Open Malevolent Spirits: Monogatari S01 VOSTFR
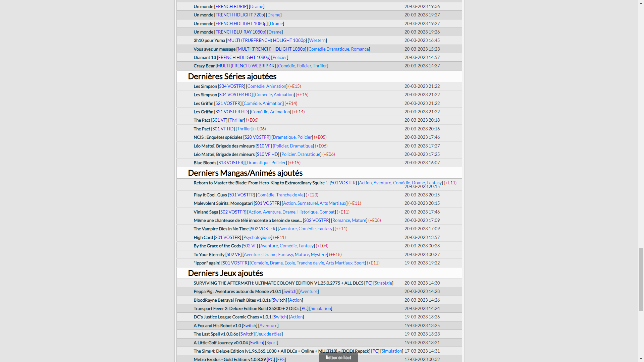 (x=267, y=203)
